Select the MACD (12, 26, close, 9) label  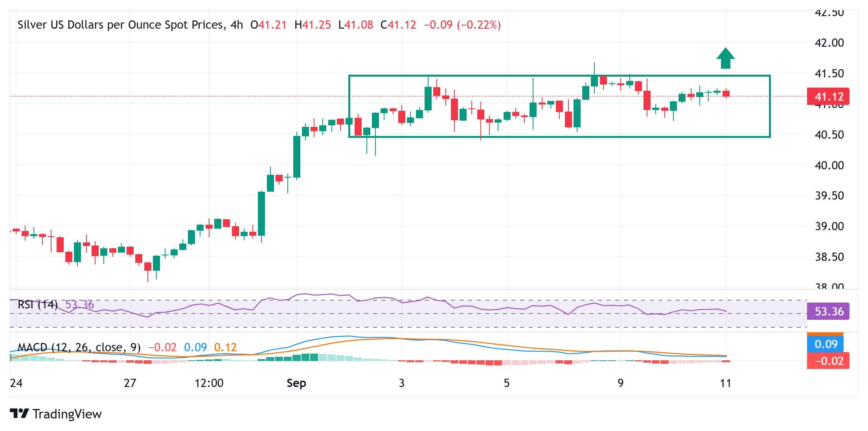pos(79,347)
